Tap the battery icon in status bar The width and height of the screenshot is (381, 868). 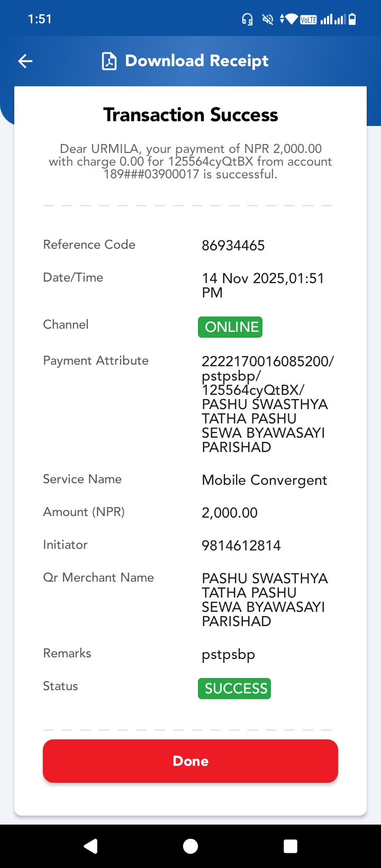point(352,20)
